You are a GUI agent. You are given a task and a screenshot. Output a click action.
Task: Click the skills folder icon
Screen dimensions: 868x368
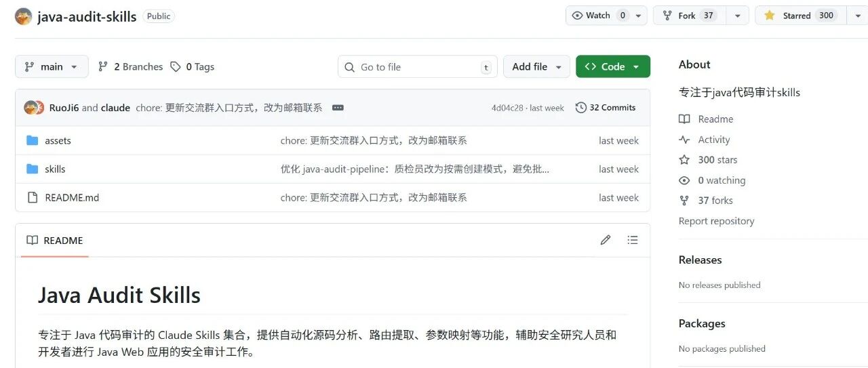[32, 169]
